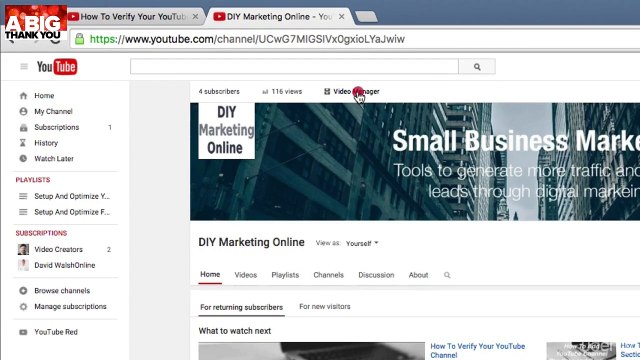Viewport: 640px width, 360px height.
Task: Open the View as Yourself dropdown
Action: click(x=362, y=243)
